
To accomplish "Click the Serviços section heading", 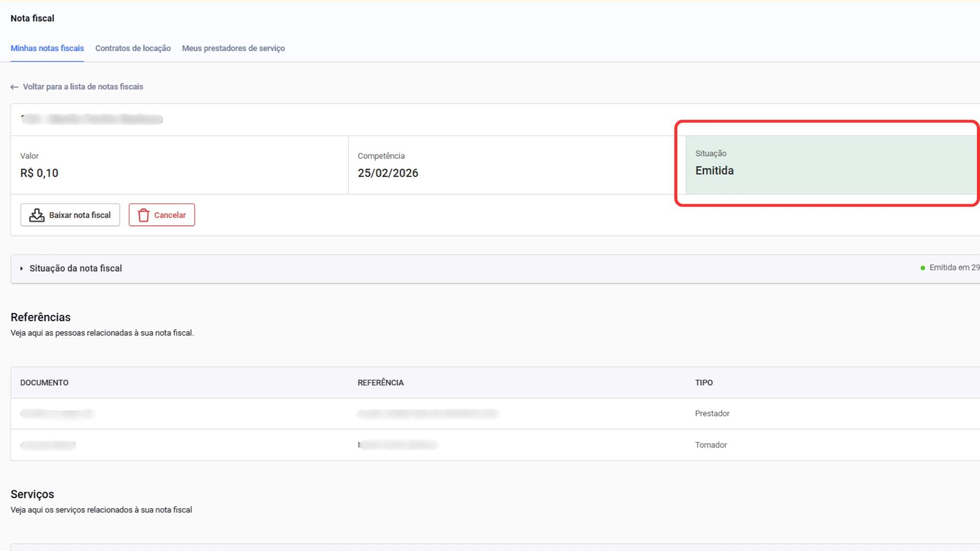I will pyautogui.click(x=32, y=494).
